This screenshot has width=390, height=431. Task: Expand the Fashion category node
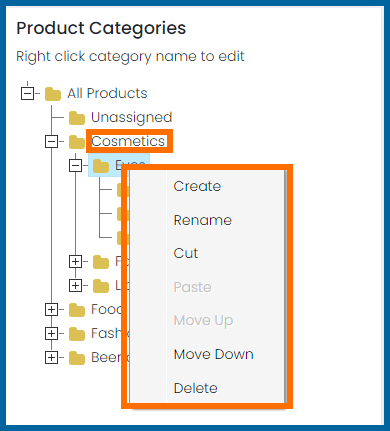[51, 334]
